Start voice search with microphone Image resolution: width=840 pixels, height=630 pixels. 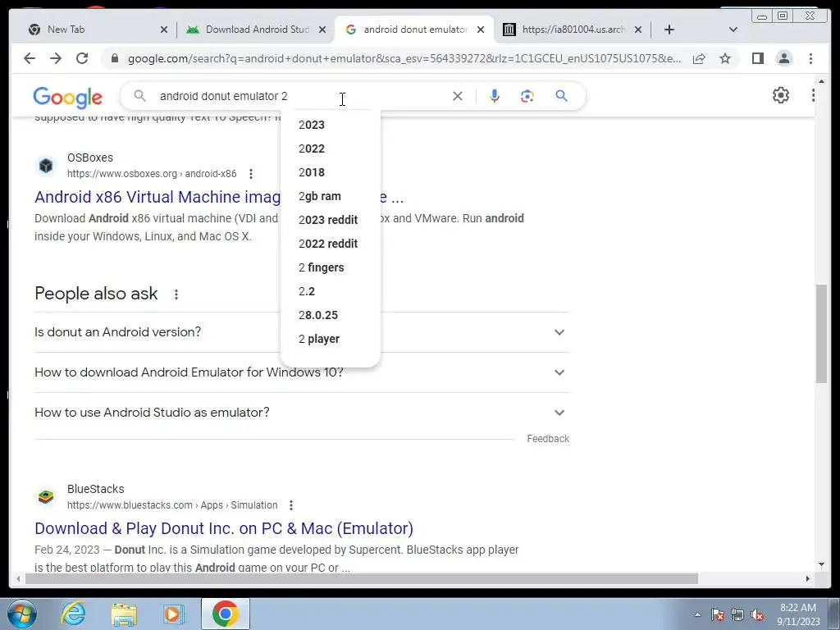pyautogui.click(x=495, y=96)
